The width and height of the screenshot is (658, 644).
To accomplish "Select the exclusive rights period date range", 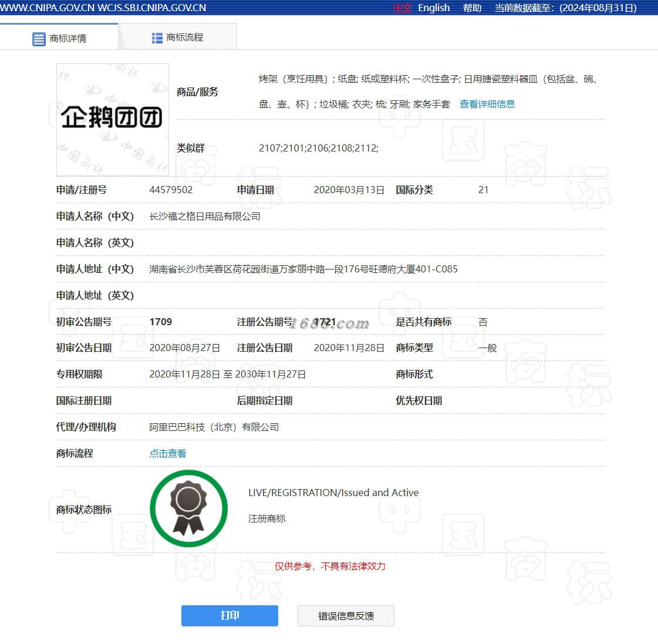I will 227,375.
